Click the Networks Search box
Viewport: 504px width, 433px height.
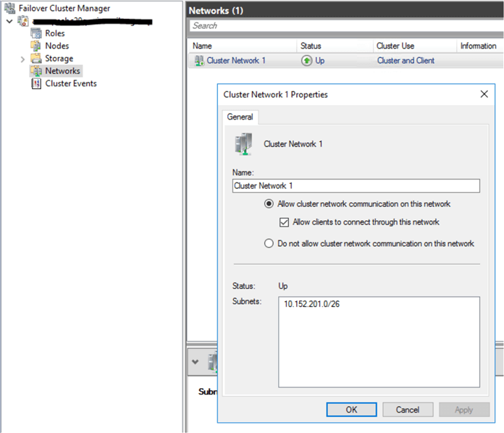346,26
